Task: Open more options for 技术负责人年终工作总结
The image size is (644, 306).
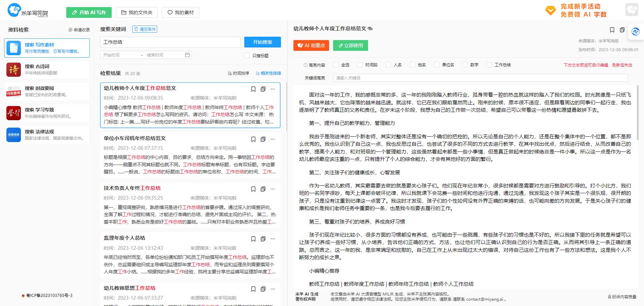Action: (x=273, y=189)
